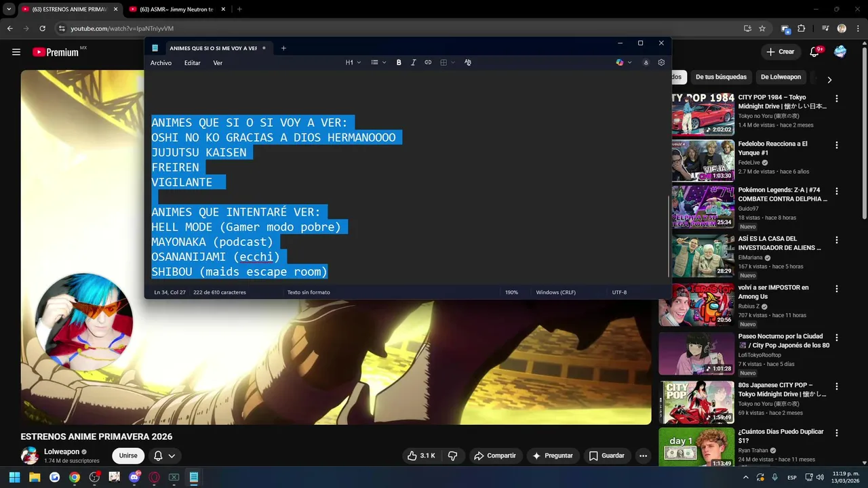This screenshot has height=488, width=868.
Task: Reload the page in Chrome
Action: (x=43, y=28)
